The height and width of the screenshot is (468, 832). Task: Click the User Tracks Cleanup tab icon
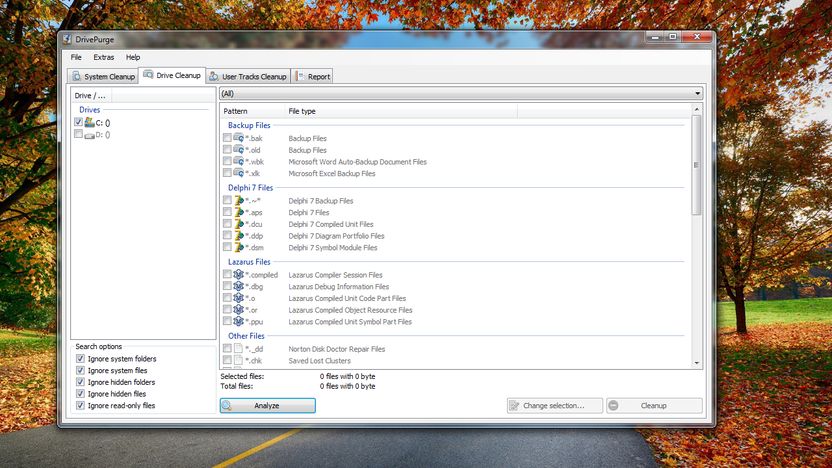coord(214,76)
